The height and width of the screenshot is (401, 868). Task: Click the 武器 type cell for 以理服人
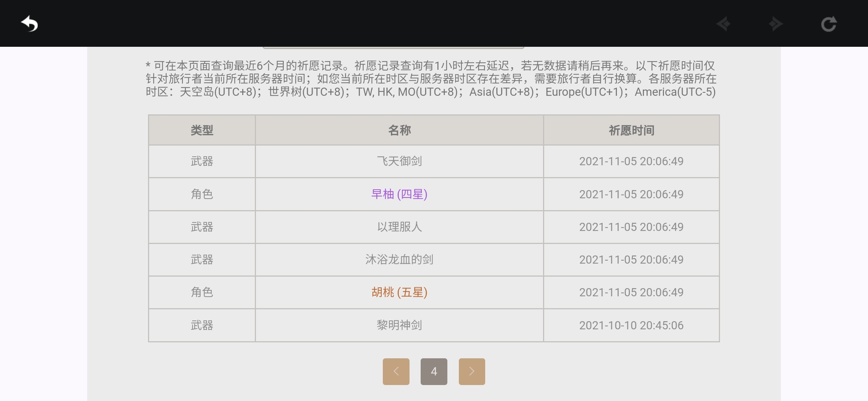point(202,227)
